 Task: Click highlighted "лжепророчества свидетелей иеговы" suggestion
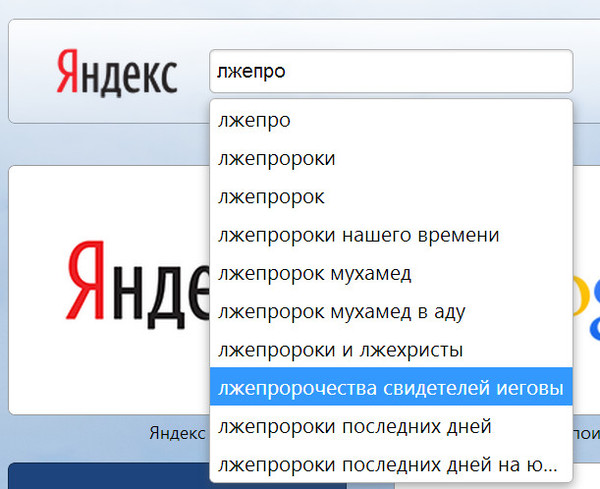coord(391,386)
